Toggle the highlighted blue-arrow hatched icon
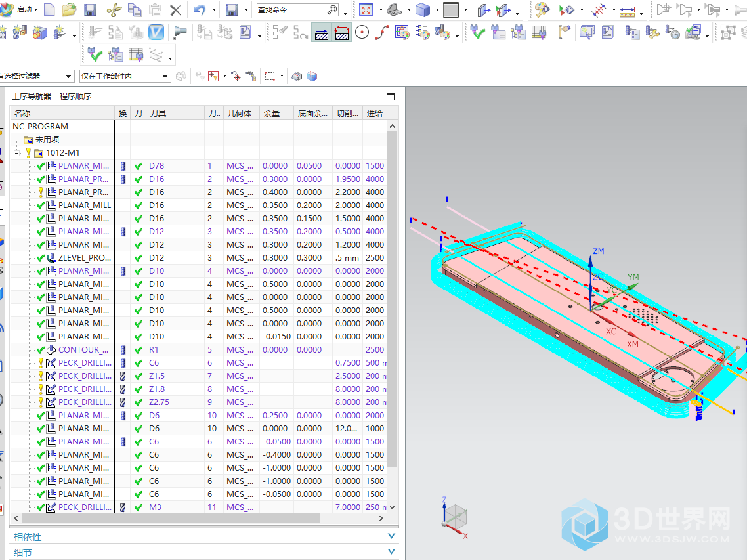This screenshot has height=560, width=747. [322, 32]
